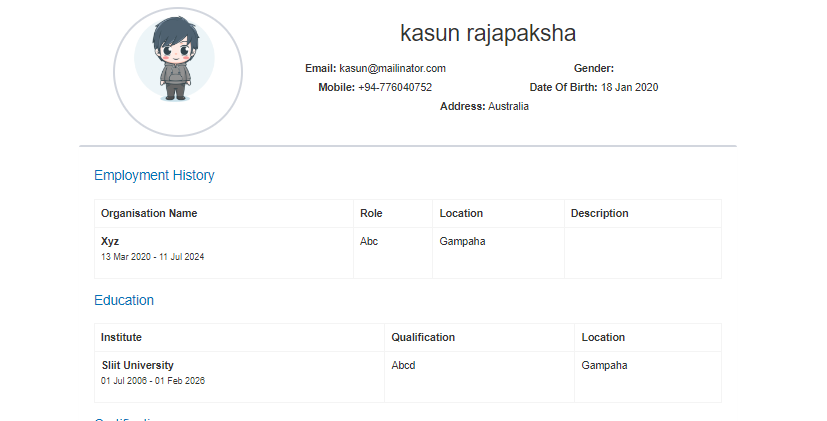Image resolution: width=827 pixels, height=421 pixels.
Task: Click Gampaha in the Education row
Action: (x=604, y=365)
